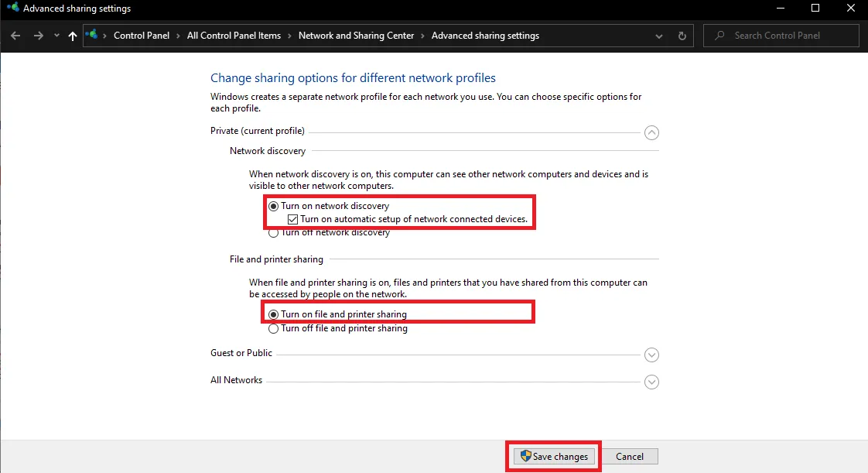Navigate to Control Panel breadcrumb
The image size is (868, 473).
142,36
